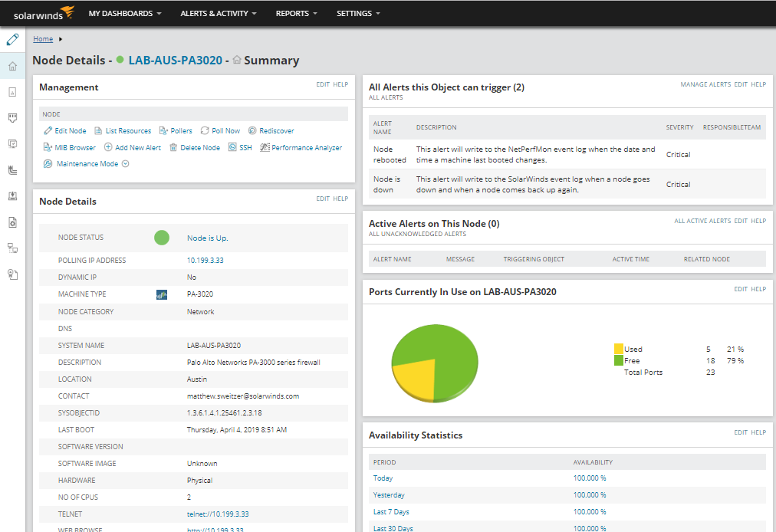Expand the Maintenance Mode dropdown arrow

coord(125,164)
